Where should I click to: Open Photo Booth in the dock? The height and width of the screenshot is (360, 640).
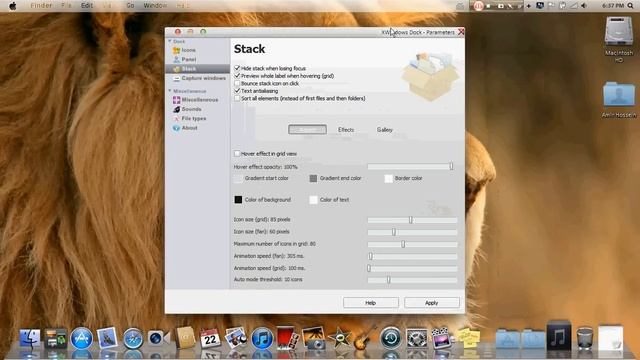point(287,338)
